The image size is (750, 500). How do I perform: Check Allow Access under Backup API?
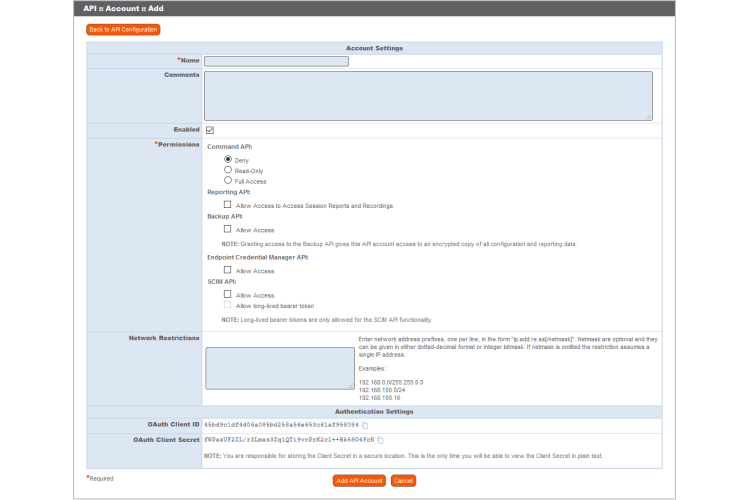tap(228, 229)
